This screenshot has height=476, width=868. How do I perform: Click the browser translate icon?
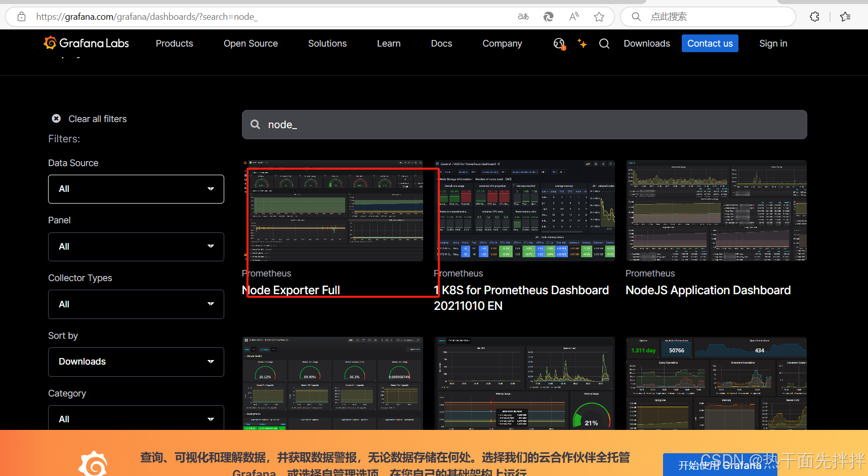point(523,17)
